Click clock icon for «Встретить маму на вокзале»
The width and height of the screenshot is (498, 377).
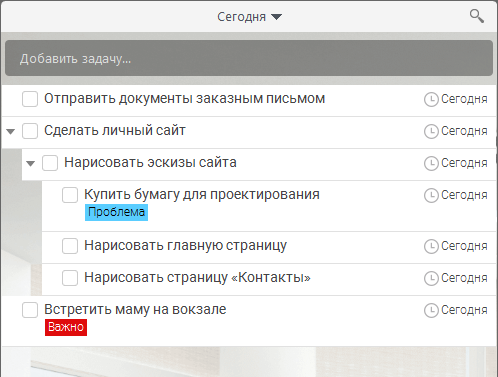click(431, 310)
